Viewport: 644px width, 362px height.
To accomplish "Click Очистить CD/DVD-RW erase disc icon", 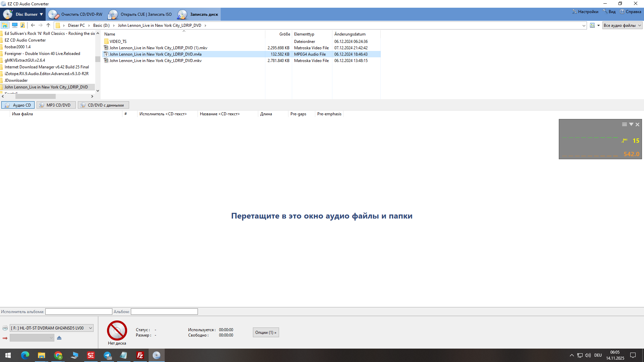I will pos(53,14).
